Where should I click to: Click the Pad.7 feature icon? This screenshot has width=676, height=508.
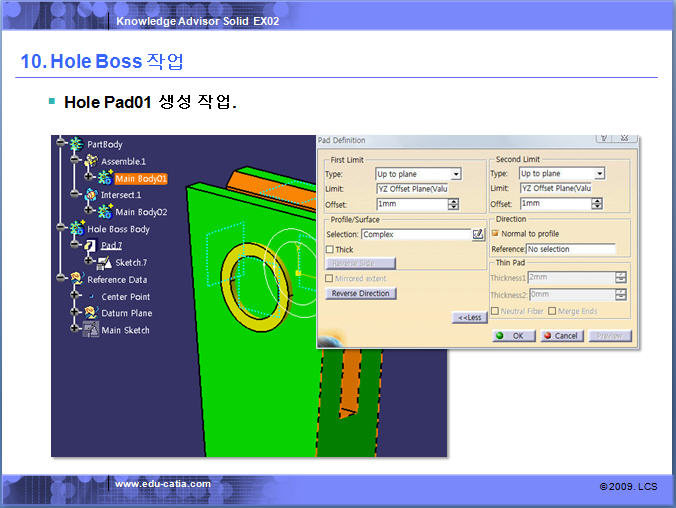point(90,245)
